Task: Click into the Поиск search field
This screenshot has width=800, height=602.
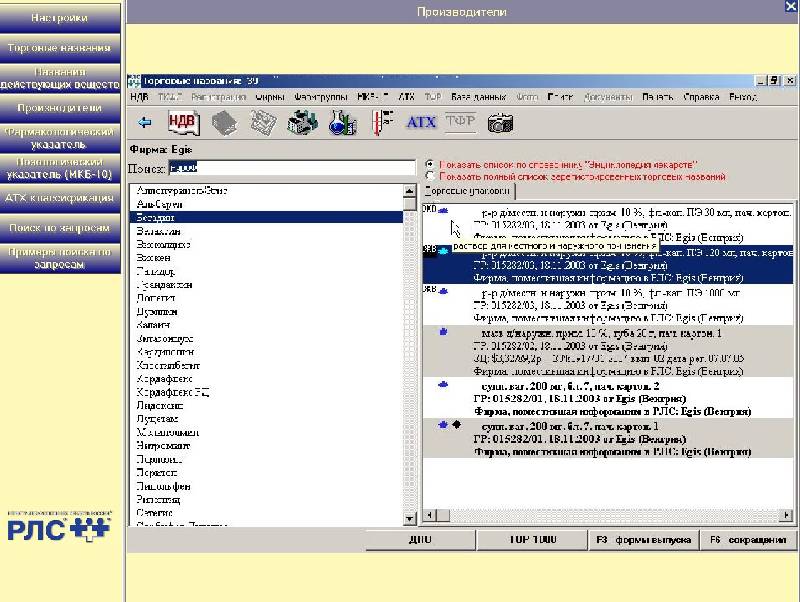Action: (x=292, y=168)
